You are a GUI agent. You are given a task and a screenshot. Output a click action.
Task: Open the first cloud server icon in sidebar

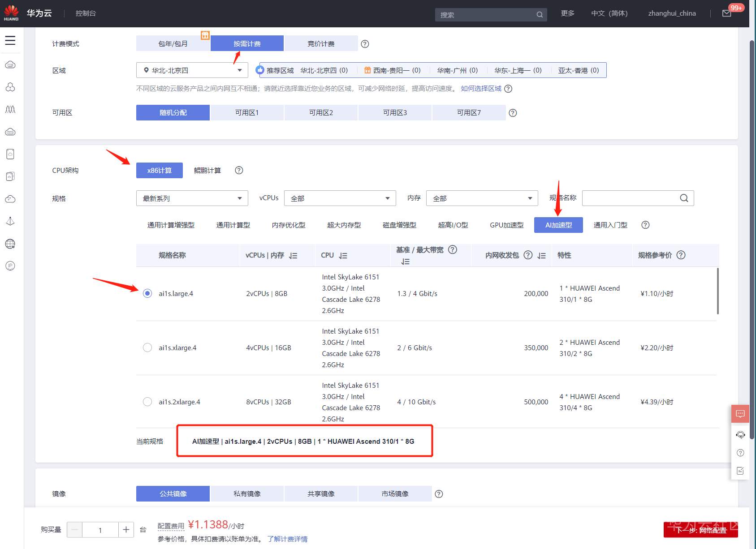pyautogui.click(x=10, y=64)
